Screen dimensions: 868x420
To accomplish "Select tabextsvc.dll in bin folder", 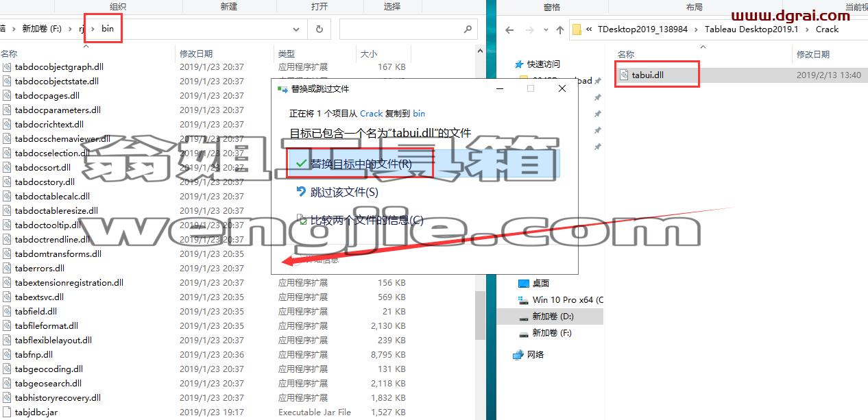I will pos(39,297).
